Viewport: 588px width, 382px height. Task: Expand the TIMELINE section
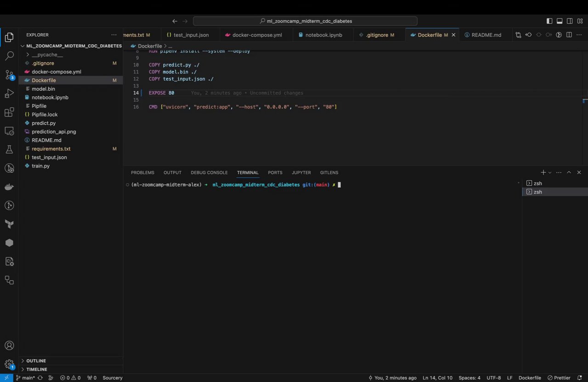(71, 369)
